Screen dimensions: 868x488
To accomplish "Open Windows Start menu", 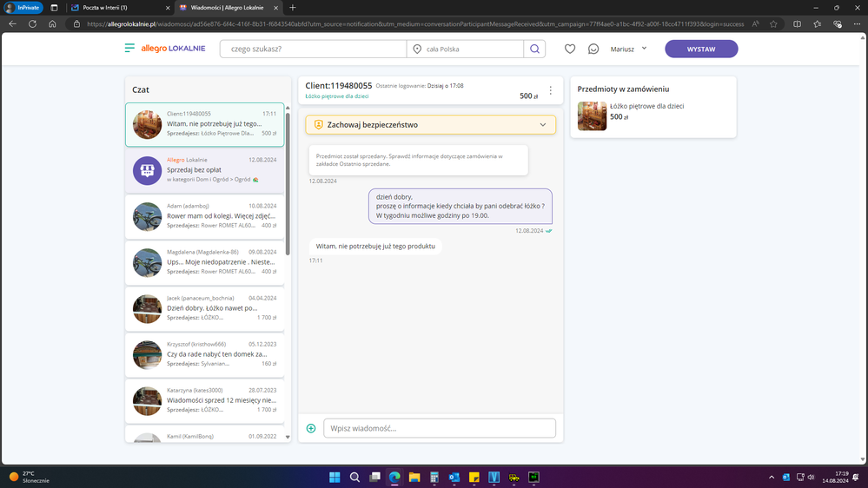I will 335,478.
